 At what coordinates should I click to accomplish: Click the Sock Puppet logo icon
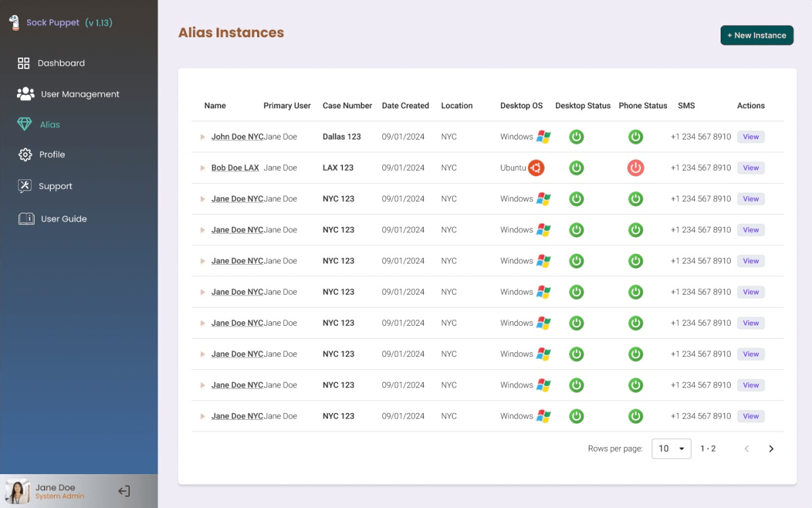point(14,21)
